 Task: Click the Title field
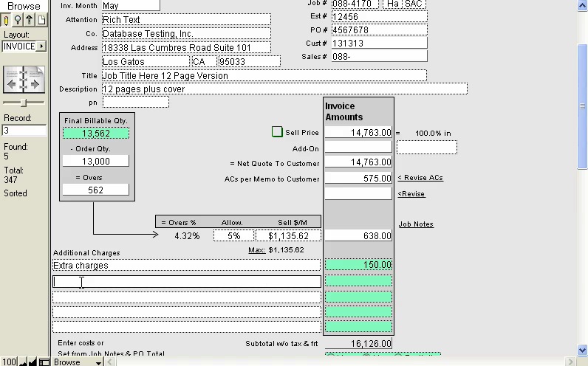click(264, 76)
